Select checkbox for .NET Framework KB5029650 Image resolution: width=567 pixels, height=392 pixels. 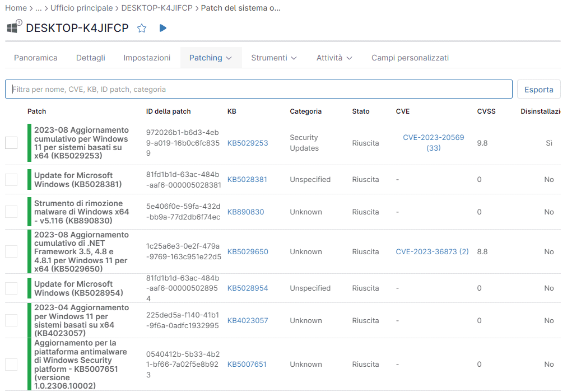click(x=11, y=251)
